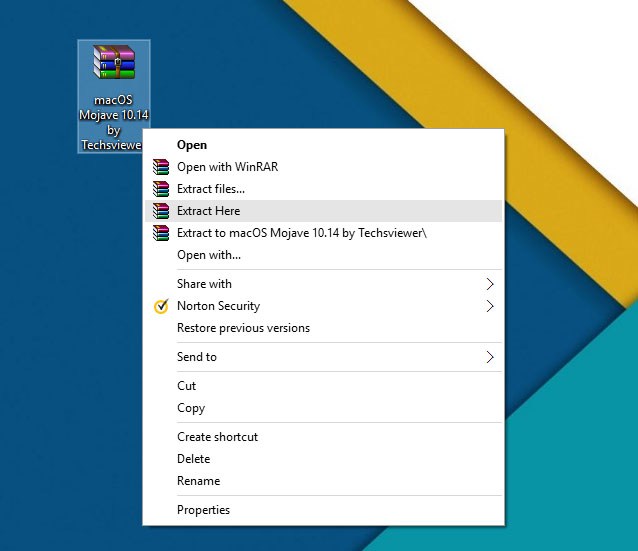Select Extract Here entry
This screenshot has height=551, width=638.
coord(323,211)
